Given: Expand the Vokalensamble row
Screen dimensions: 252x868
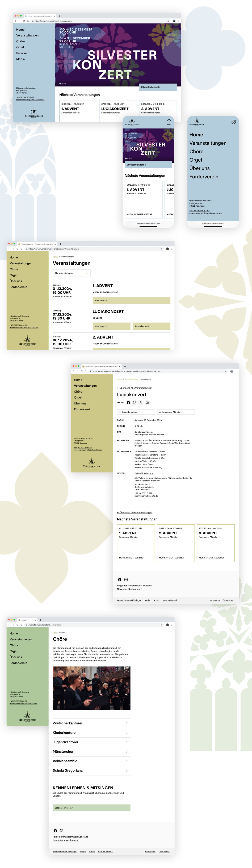Looking at the screenshot, I should (91, 761).
